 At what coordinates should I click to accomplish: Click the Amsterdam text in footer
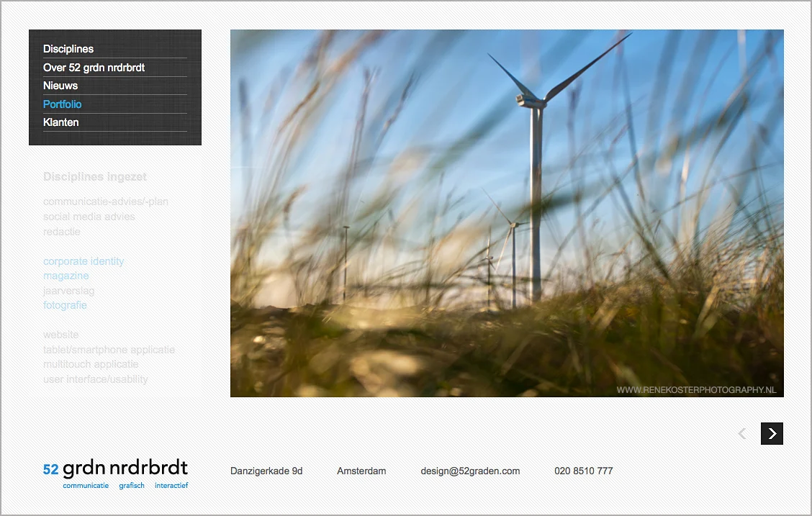(x=361, y=471)
